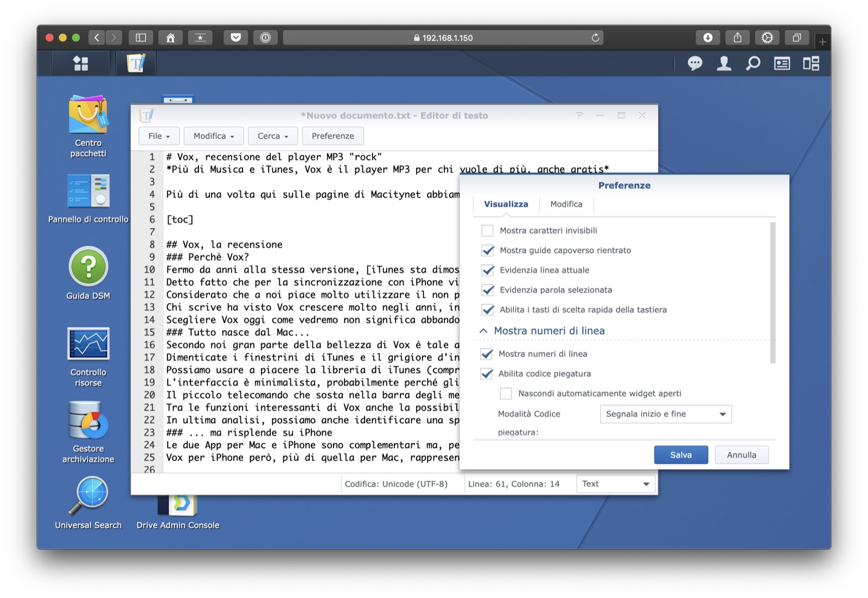868x598 pixels.
Task: Open Text Editor help question mark
Action: [579, 115]
